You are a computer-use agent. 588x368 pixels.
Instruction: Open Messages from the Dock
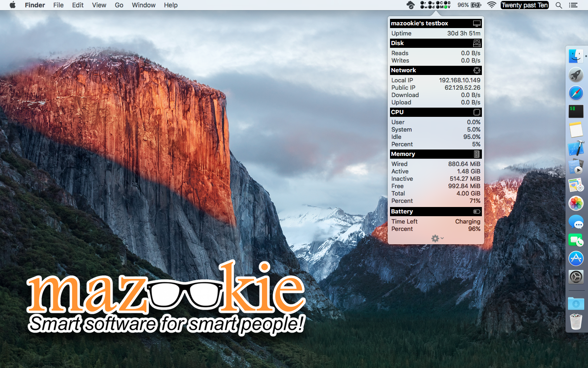[x=576, y=222]
